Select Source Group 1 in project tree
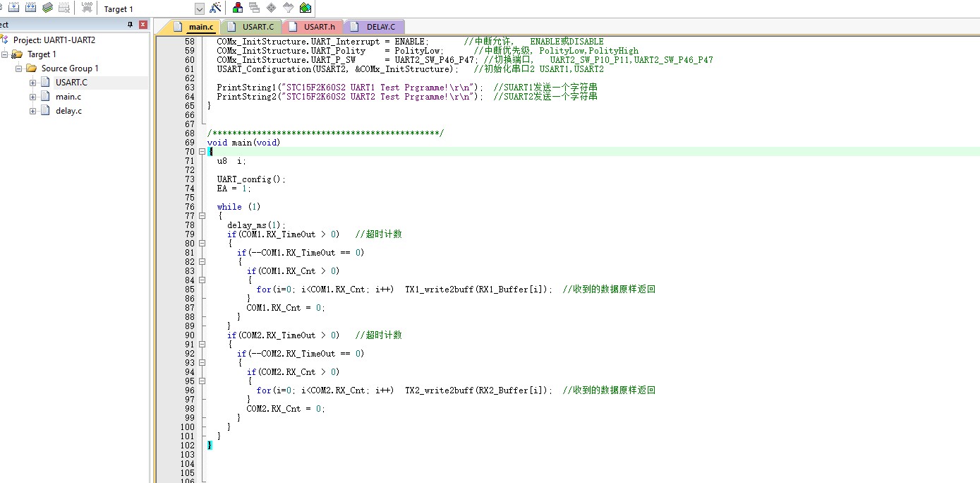 coord(70,68)
